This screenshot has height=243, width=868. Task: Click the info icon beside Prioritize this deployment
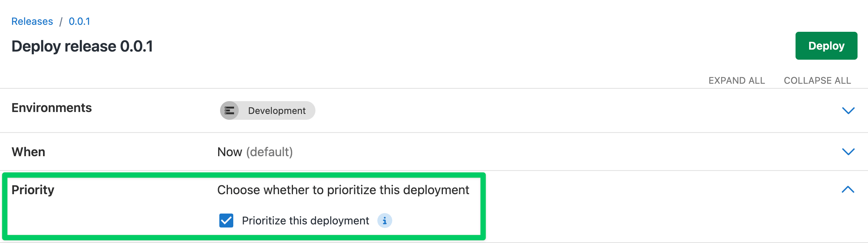385,221
